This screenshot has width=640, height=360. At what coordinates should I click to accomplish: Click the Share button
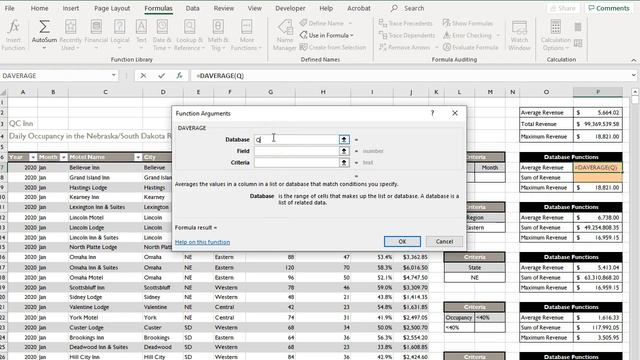563,8
